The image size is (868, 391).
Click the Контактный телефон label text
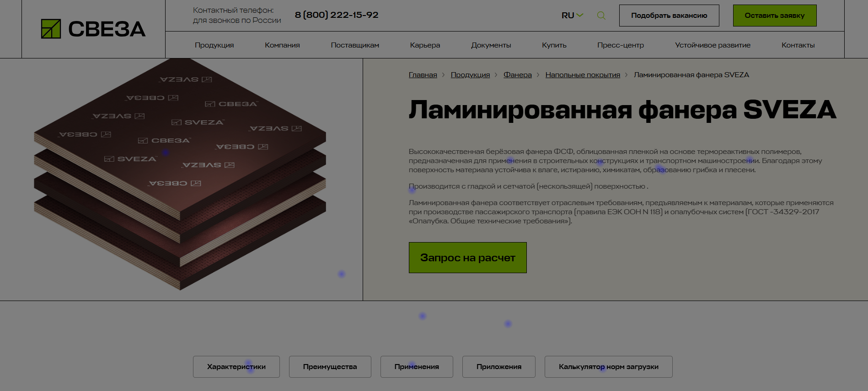[x=237, y=15]
